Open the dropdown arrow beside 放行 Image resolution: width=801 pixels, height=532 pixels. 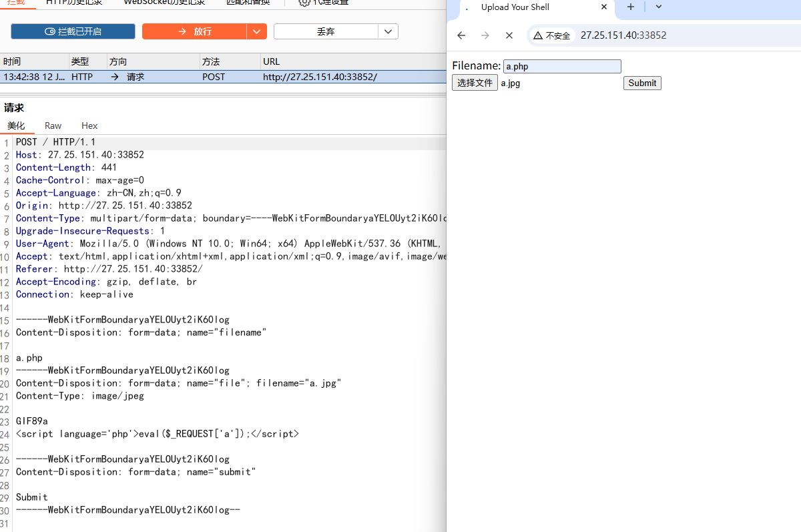pos(257,31)
